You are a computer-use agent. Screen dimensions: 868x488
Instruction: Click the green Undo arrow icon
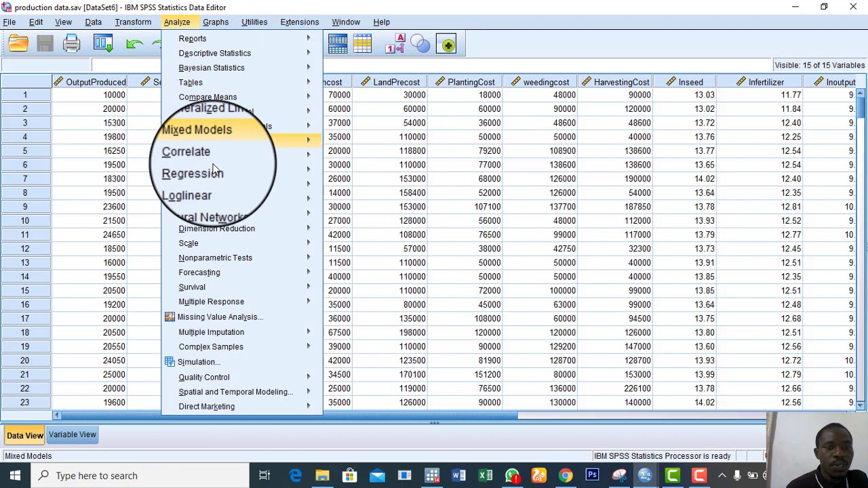tap(134, 45)
